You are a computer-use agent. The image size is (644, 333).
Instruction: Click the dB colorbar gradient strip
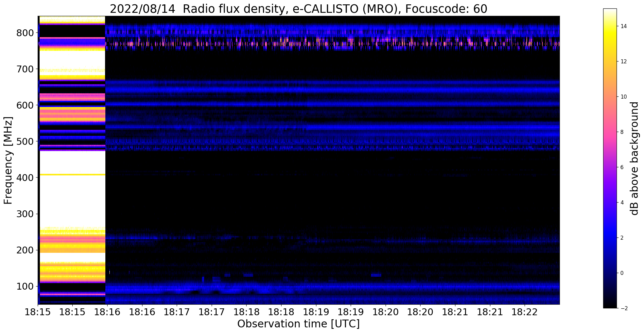coord(610,158)
